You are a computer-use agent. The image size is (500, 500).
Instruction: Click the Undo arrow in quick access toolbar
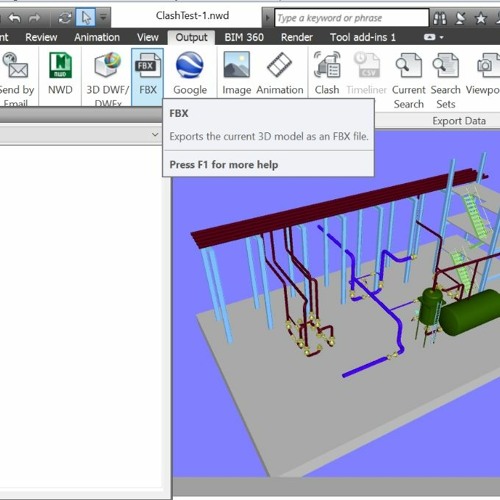pos(14,18)
